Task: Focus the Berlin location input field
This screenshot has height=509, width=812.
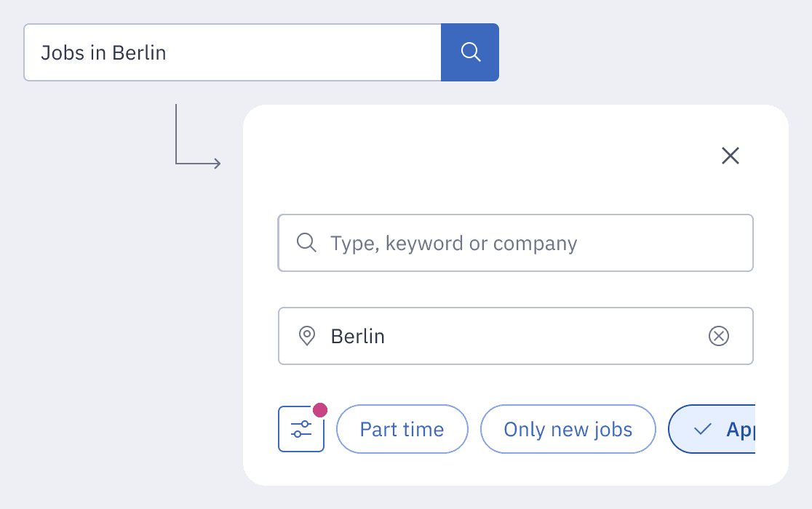Action: pos(538,336)
